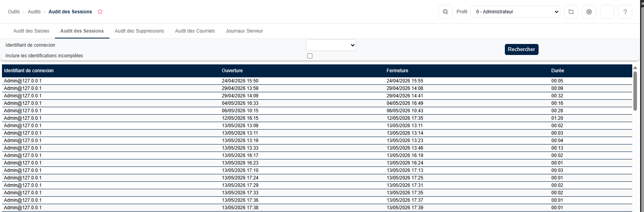Click the Rechercher button
644x212 pixels.
pos(521,49)
